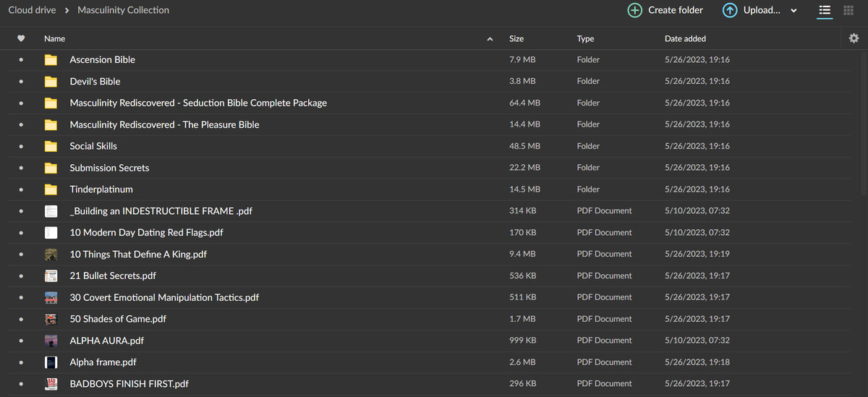Toggle favourite dot for Social Skills
Image resolution: width=868 pixels, height=397 pixels.
(x=21, y=146)
